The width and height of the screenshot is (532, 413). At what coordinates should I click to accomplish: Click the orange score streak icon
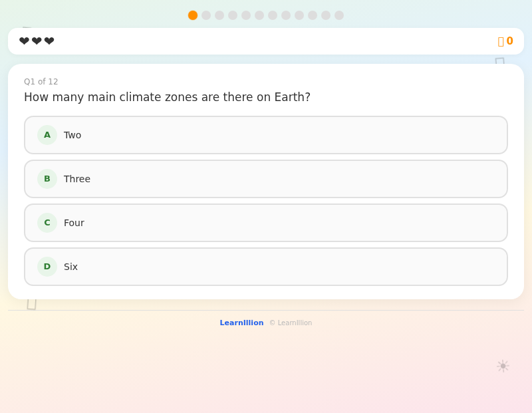(500, 41)
